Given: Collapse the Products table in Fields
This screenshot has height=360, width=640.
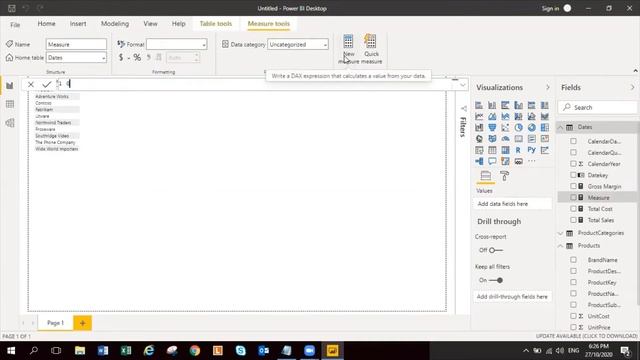Looking at the screenshot, I should [x=561, y=246].
